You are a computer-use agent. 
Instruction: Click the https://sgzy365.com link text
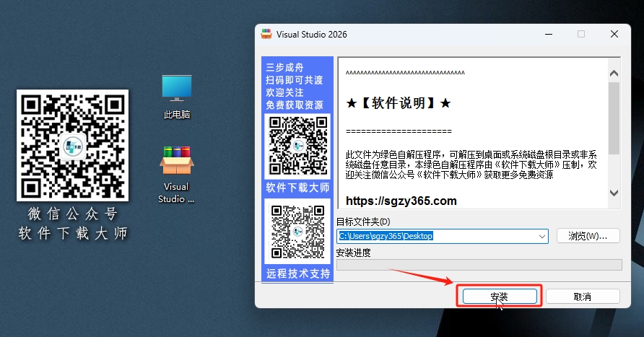[x=401, y=201]
